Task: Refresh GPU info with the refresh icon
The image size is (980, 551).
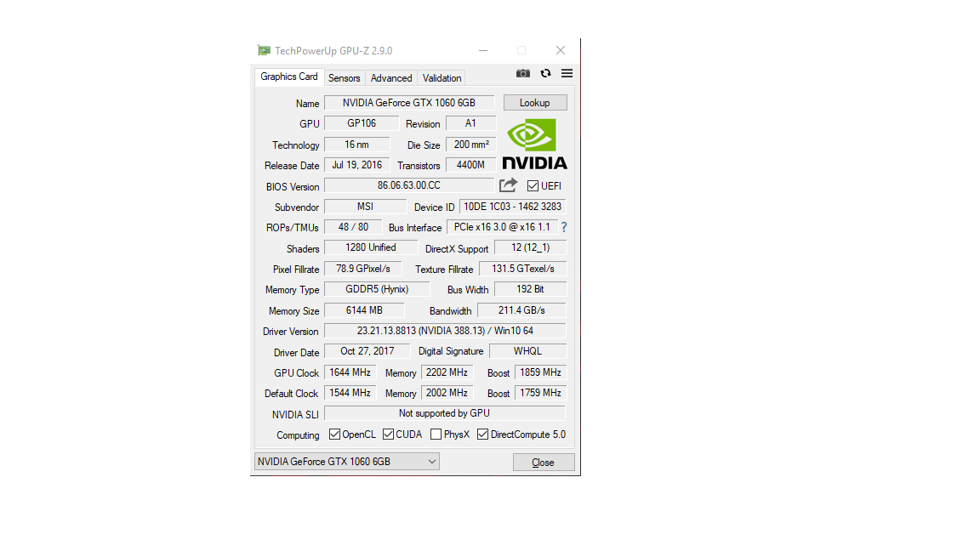Action: [x=545, y=74]
